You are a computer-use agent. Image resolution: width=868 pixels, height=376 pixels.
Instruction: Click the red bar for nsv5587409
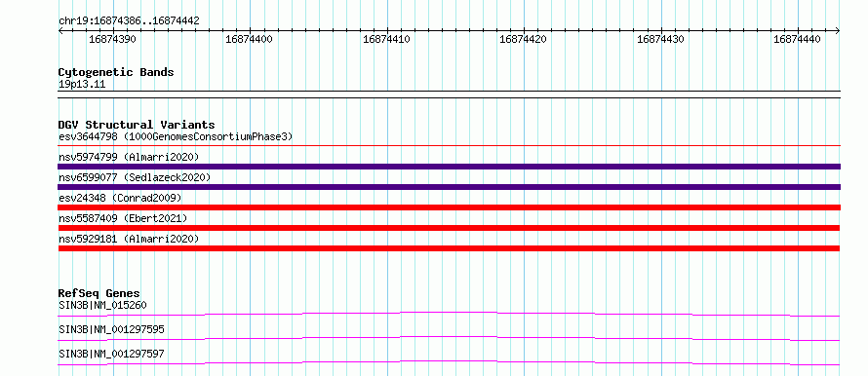click(449, 228)
